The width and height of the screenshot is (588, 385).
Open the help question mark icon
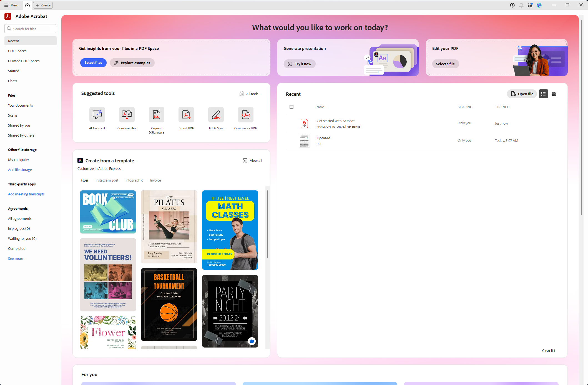[x=512, y=5]
